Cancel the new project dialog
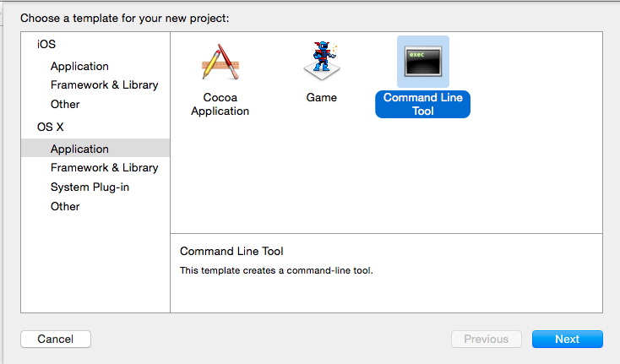 56,340
